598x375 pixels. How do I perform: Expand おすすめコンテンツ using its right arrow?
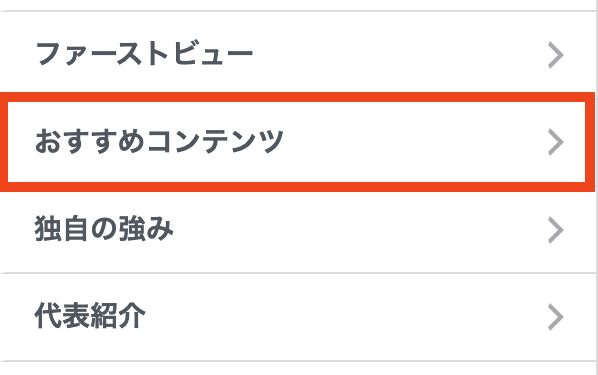pos(556,142)
